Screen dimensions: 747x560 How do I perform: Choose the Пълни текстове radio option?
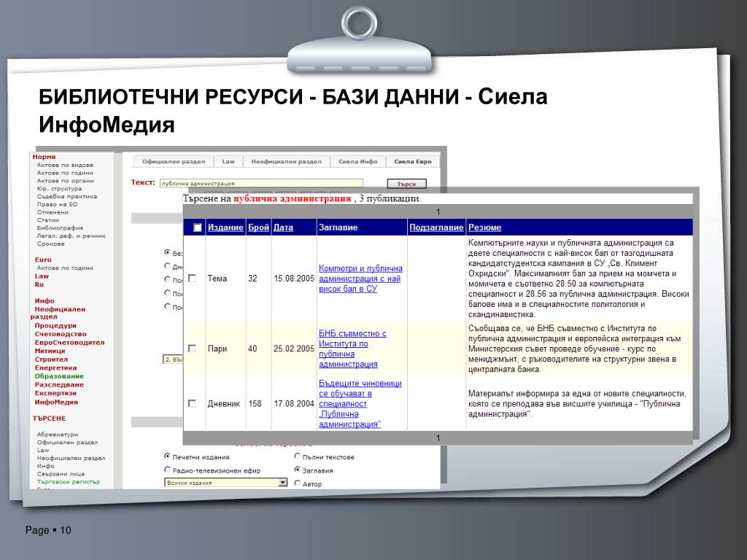[x=298, y=456]
